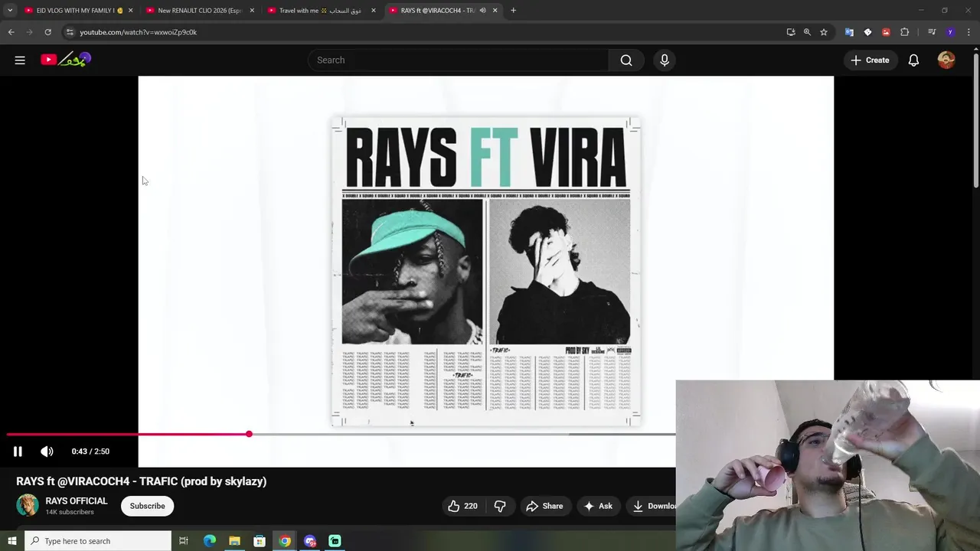
Task: Click the address bar URL
Action: click(x=138, y=32)
